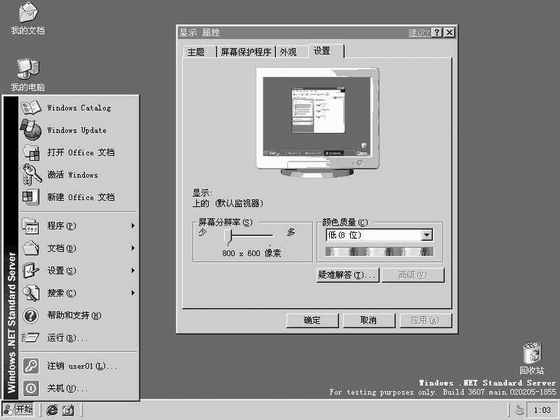560x420 pixels.
Task: Select the 设置 tab in the dialog
Action: 326,51
